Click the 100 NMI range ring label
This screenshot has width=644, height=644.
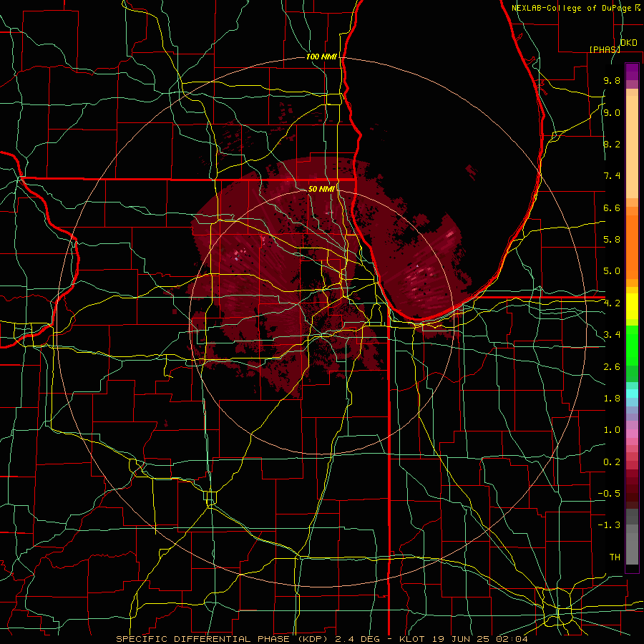(x=321, y=57)
